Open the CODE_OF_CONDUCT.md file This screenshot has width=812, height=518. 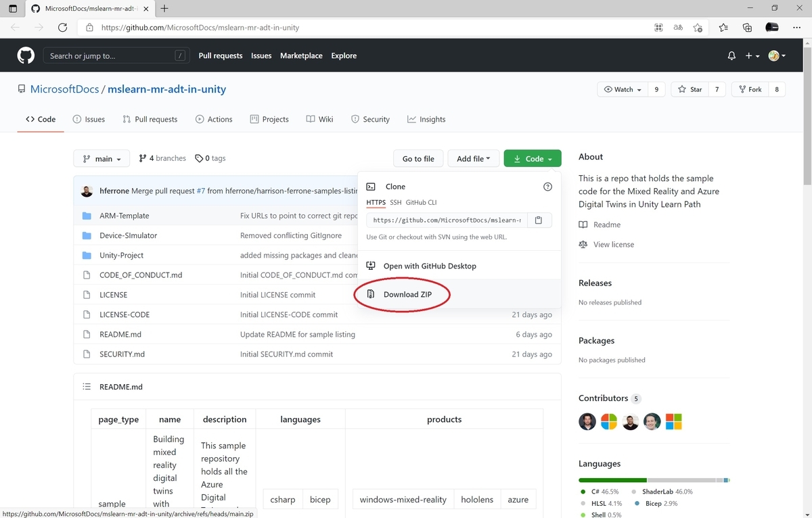pyautogui.click(x=141, y=275)
